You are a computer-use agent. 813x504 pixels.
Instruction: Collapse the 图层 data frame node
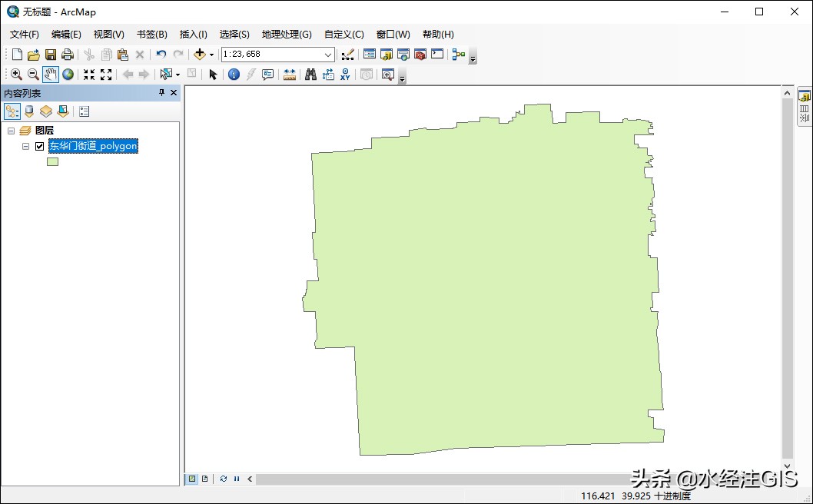(x=11, y=131)
